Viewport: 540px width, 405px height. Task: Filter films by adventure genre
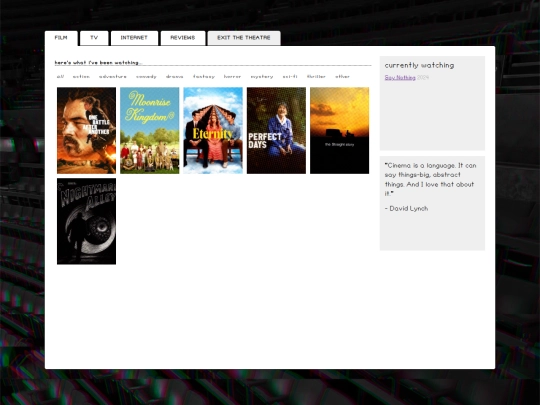click(113, 76)
